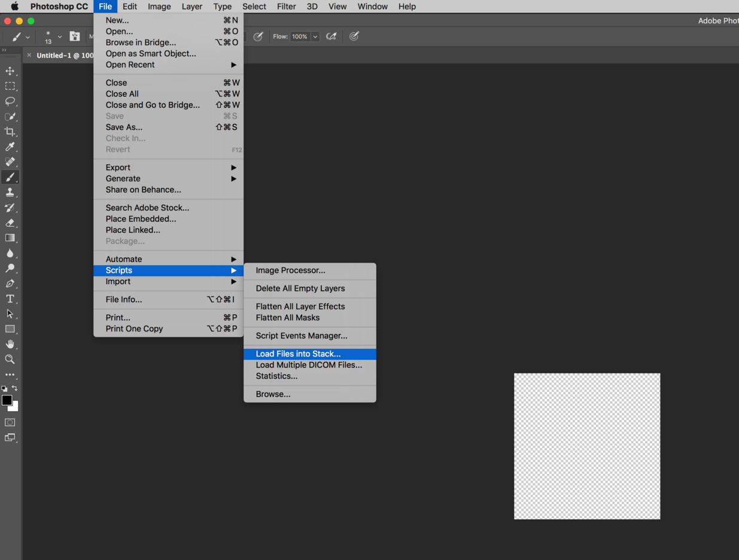The height and width of the screenshot is (560, 739).
Task: Close the Untitled-1 document tab
Action: pos(29,55)
